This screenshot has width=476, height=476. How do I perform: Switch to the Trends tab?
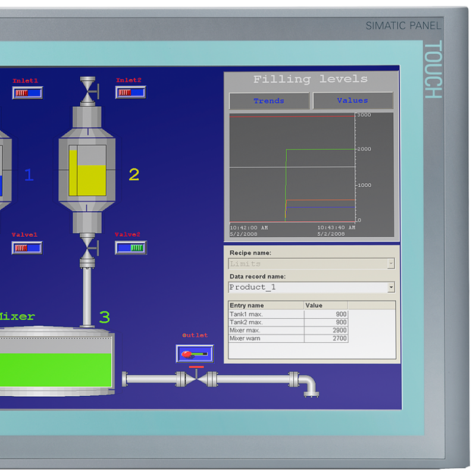(269, 101)
